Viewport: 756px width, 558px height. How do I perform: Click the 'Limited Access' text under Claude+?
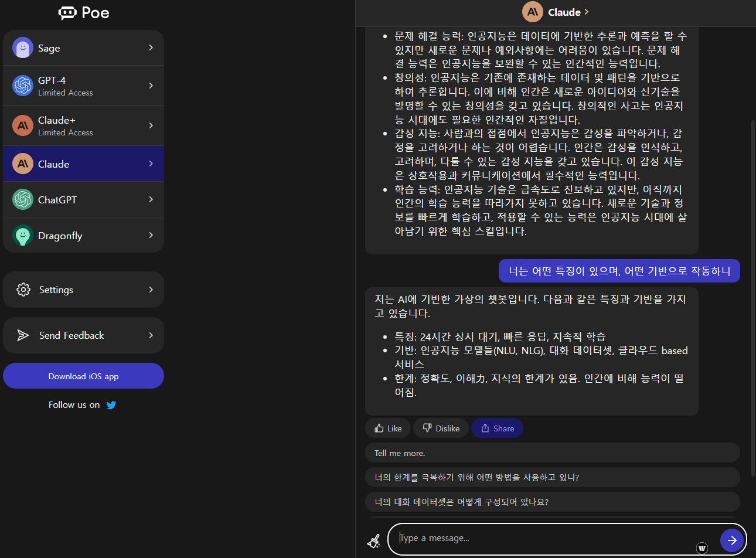[x=66, y=132]
